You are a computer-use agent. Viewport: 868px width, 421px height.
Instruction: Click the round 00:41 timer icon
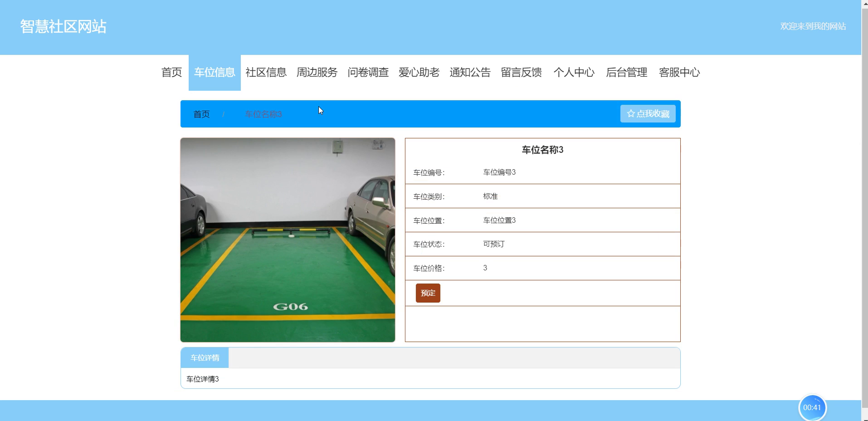(x=812, y=407)
